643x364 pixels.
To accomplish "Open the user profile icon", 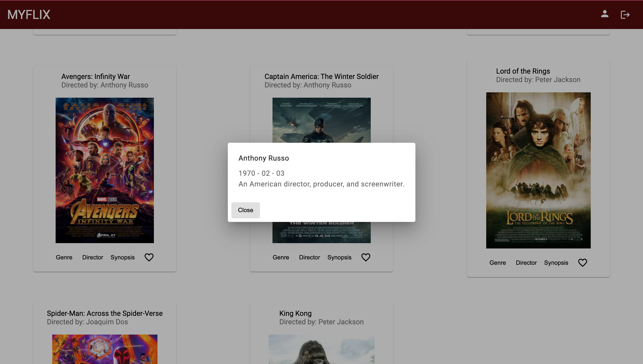I will coord(604,14).
